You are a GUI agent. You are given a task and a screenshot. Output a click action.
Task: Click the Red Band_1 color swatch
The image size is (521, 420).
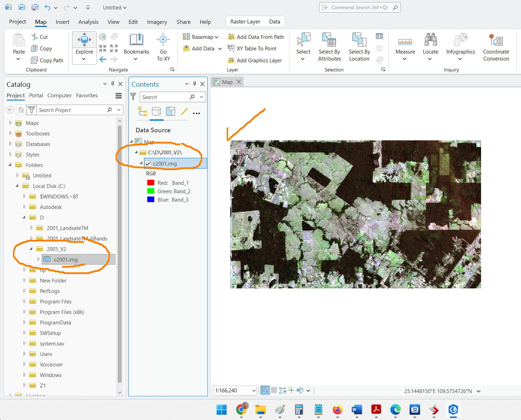coord(151,182)
